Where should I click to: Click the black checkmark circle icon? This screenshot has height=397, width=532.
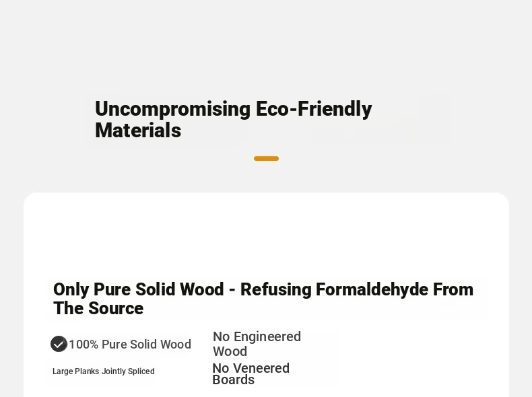coord(59,344)
